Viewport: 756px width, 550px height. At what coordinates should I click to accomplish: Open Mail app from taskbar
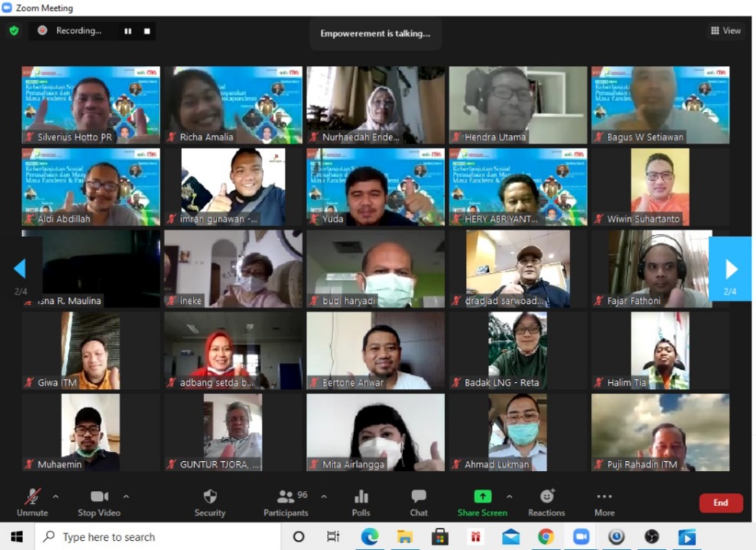tap(510, 536)
